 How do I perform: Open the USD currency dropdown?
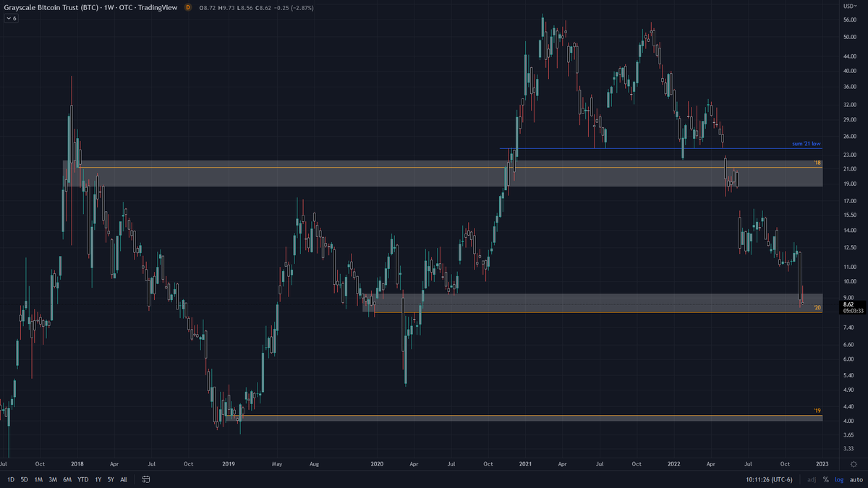click(x=851, y=6)
